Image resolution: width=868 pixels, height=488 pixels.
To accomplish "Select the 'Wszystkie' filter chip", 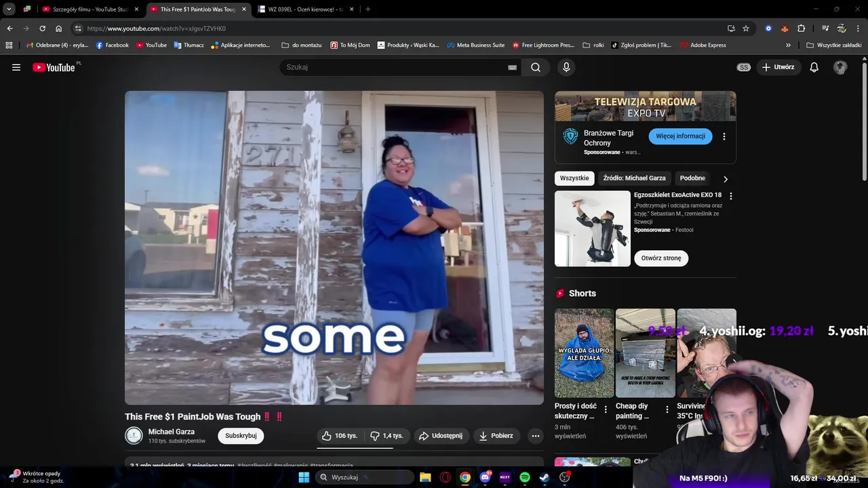I will click(574, 178).
